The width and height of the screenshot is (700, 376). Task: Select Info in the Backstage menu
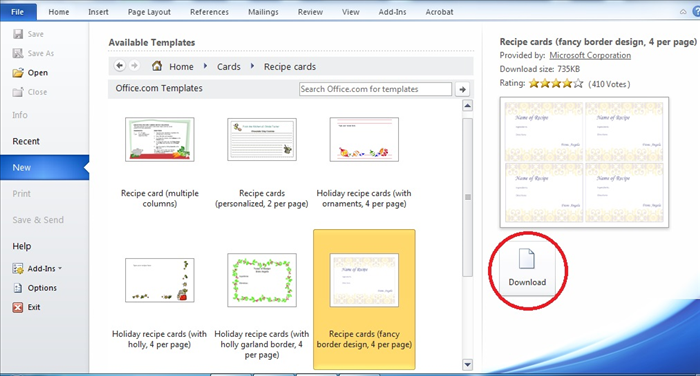click(x=20, y=115)
